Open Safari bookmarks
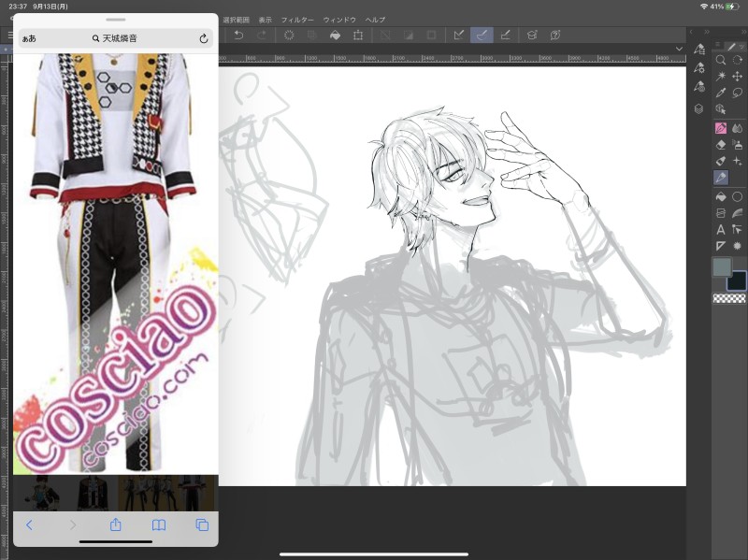Viewport: 748px width, 560px height. (159, 525)
